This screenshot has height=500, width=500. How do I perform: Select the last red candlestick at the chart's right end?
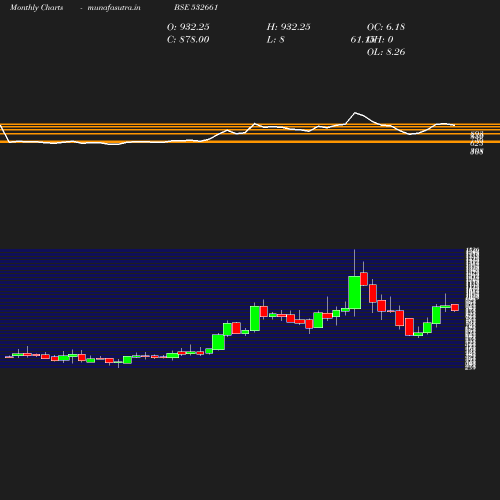coord(455,307)
